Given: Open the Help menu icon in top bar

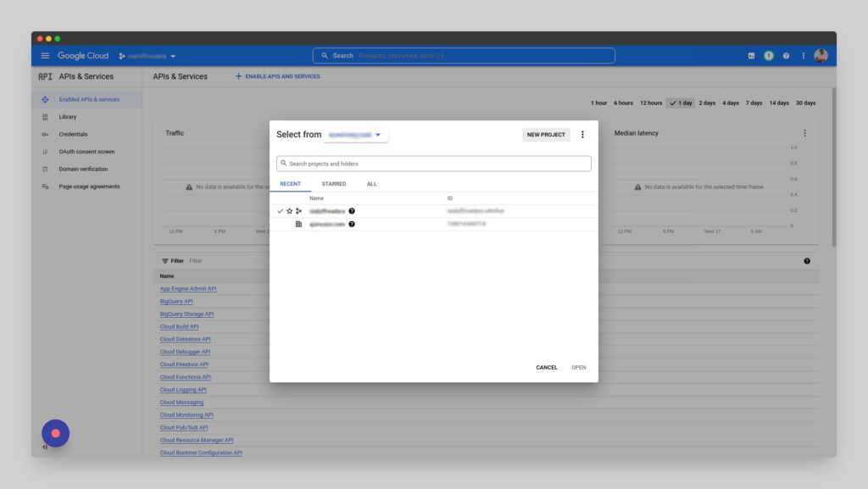Looking at the screenshot, I should (x=786, y=56).
